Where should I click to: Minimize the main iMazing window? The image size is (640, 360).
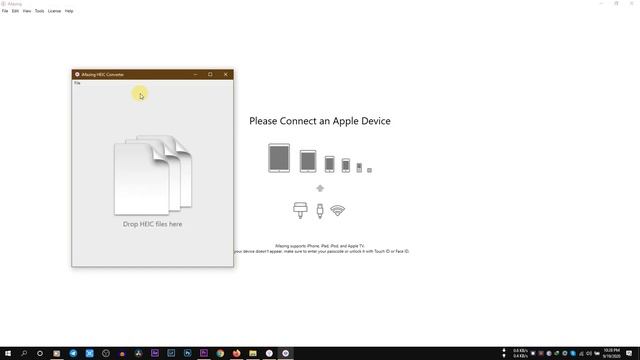601,3
